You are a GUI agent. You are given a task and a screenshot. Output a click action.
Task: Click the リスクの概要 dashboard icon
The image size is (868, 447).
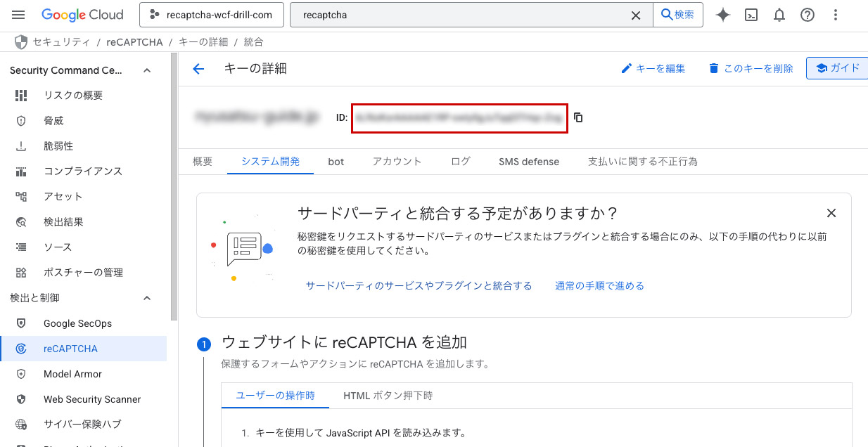pyautogui.click(x=21, y=96)
